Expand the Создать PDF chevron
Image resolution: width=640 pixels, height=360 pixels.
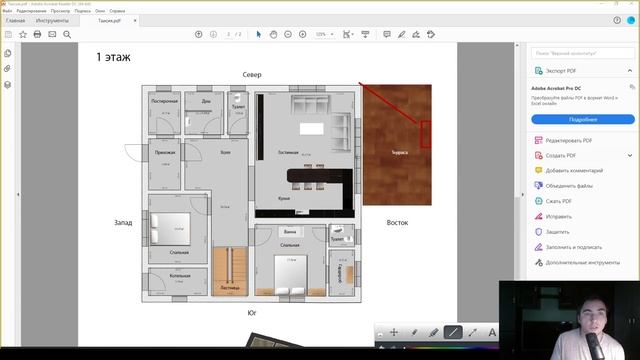click(x=630, y=156)
